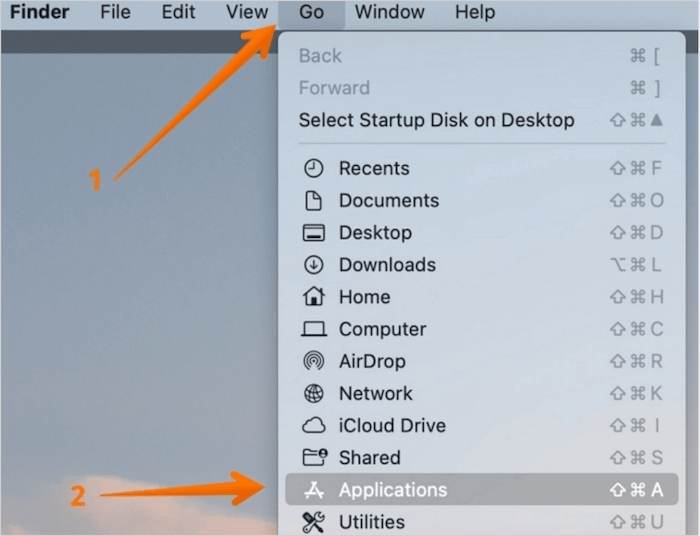
Task: Click the Documents page icon
Action: 314,200
